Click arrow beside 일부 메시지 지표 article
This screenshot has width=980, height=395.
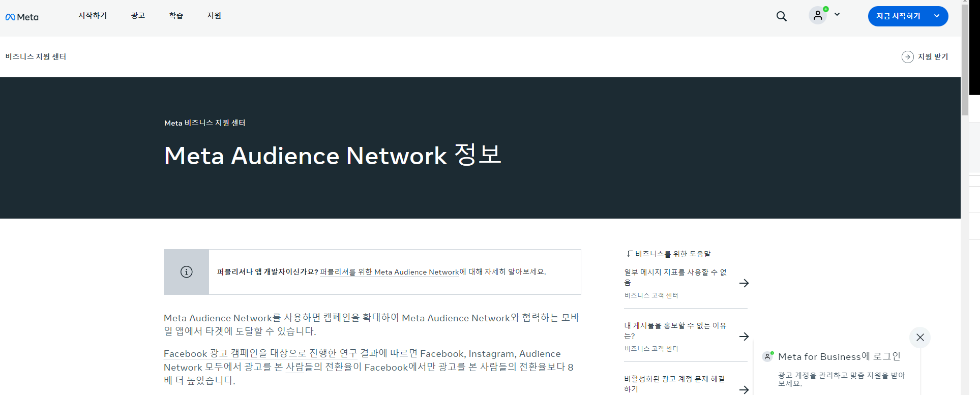(x=744, y=283)
